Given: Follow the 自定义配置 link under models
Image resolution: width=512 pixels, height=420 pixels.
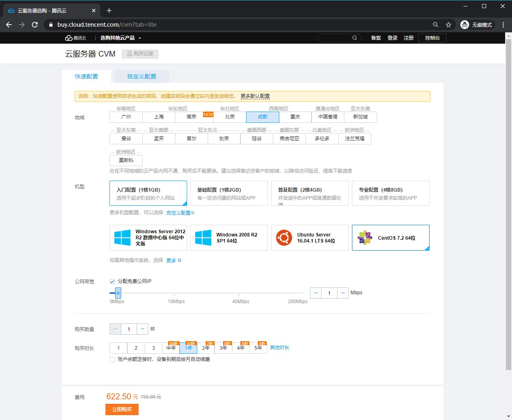Looking at the screenshot, I should (x=180, y=213).
